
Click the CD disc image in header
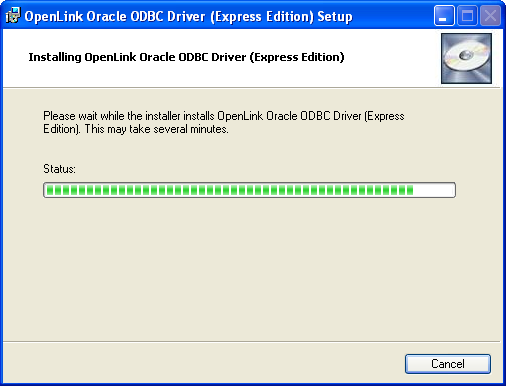[466, 58]
